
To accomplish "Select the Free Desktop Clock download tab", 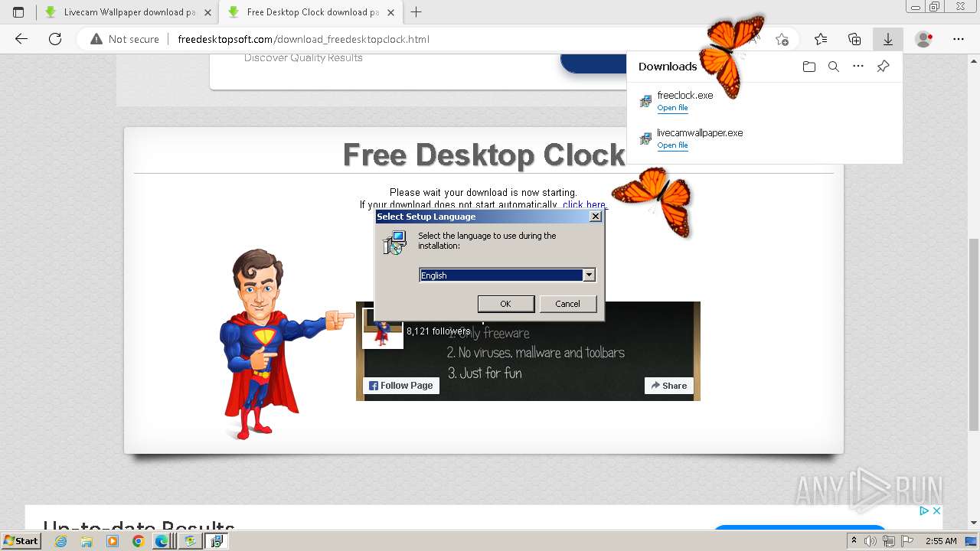I will [310, 12].
